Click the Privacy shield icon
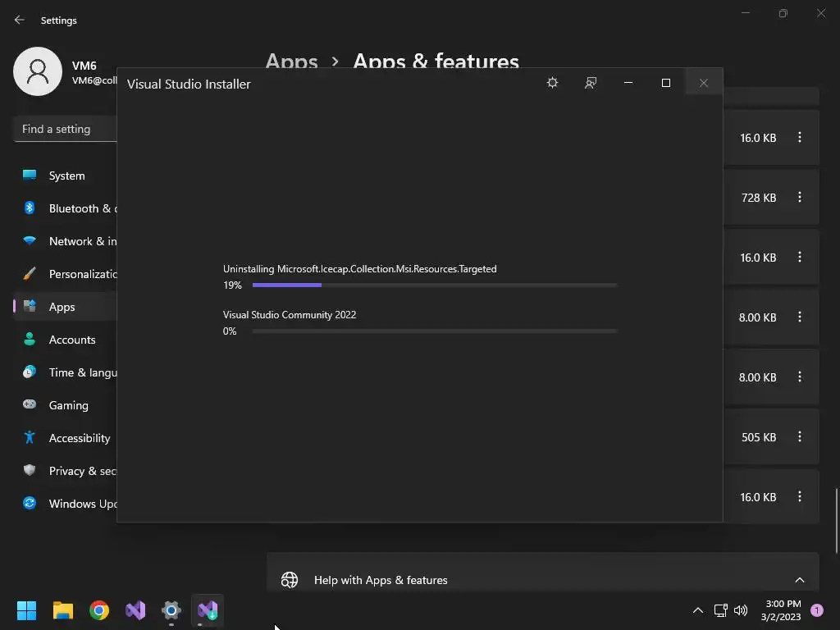The width and height of the screenshot is (840, 630). pyautogui.click(x=30, y=470)
